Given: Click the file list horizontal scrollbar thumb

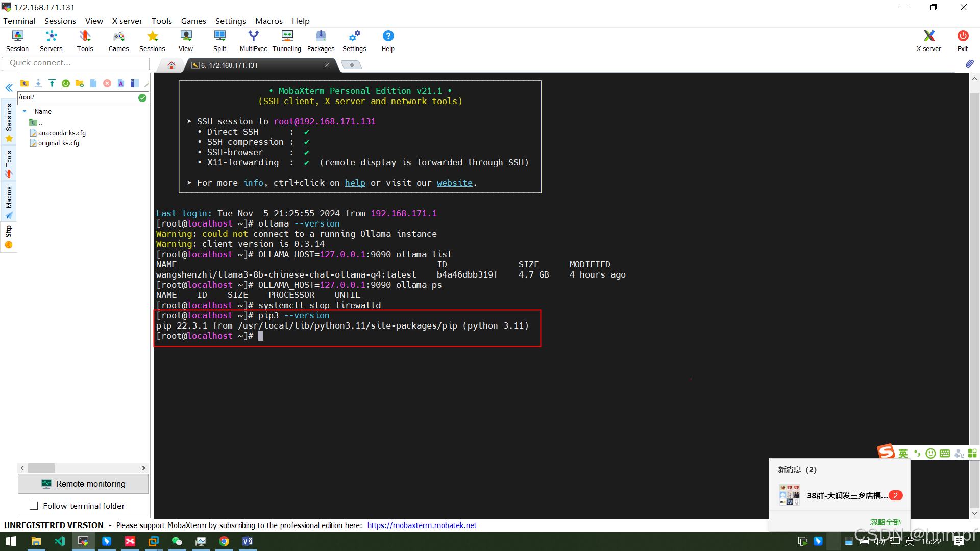Looking at the screenshot, I should pyautogui.click(x=41, y=468).
